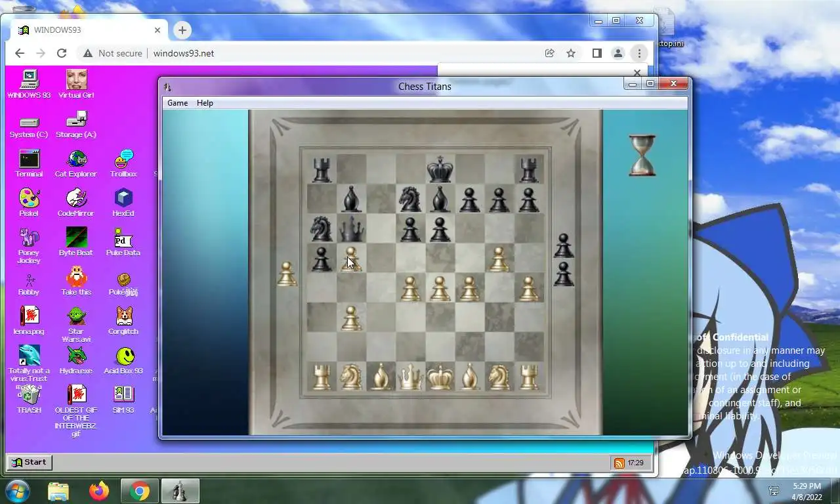Play the Star Wars.avi icon
The height and width of the screenshot is (504, 840).
[x=76, y=325]
